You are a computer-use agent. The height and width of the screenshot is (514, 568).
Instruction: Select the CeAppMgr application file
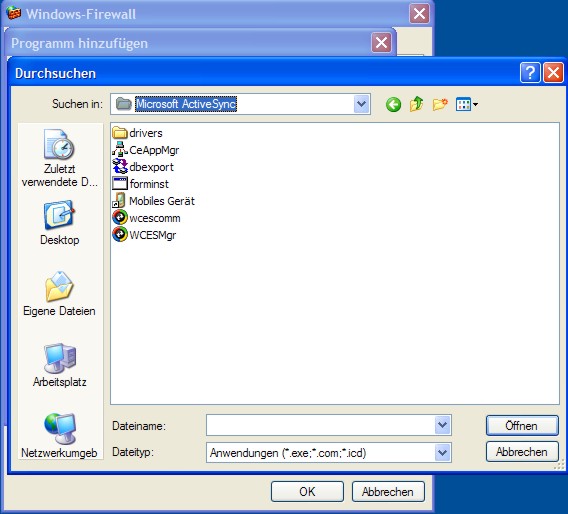pyautogui.click(x=146, y=150)
